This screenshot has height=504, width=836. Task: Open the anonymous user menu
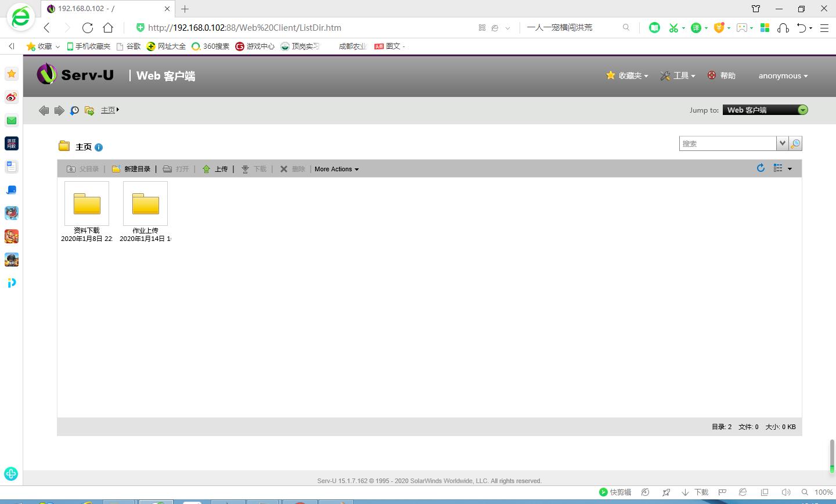783,75
